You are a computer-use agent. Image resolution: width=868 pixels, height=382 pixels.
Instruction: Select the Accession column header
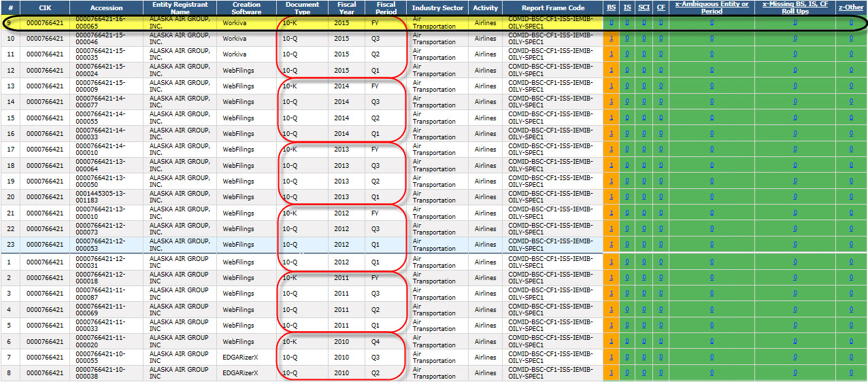pyautogui.click(x=106, y=7)
